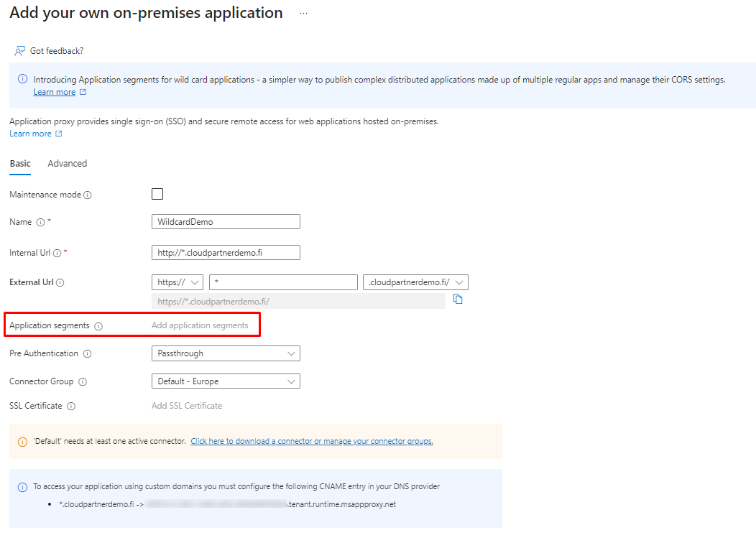Click Pre Authentication info icon
The height and width of the screenshot is (543, 756).
pyautogui.click(x=87, y=354)
